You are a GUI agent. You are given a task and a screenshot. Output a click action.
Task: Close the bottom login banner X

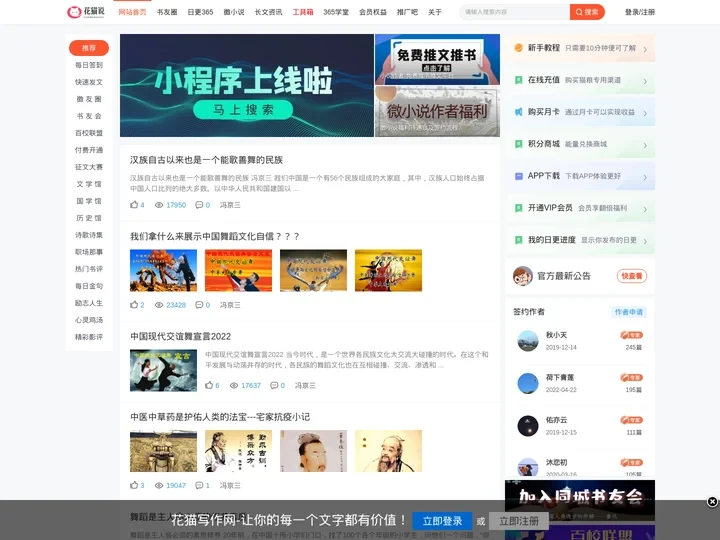[712, 501]
